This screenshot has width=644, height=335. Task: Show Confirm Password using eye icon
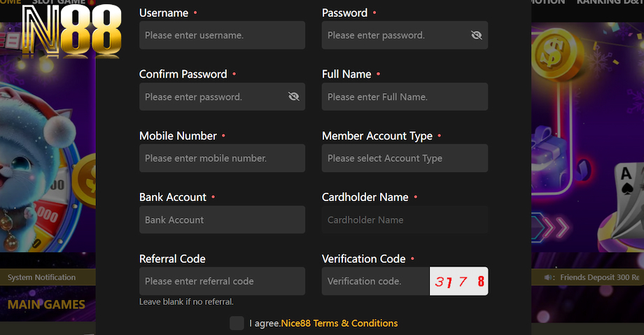pyautogui.click(x=294, y=97)
